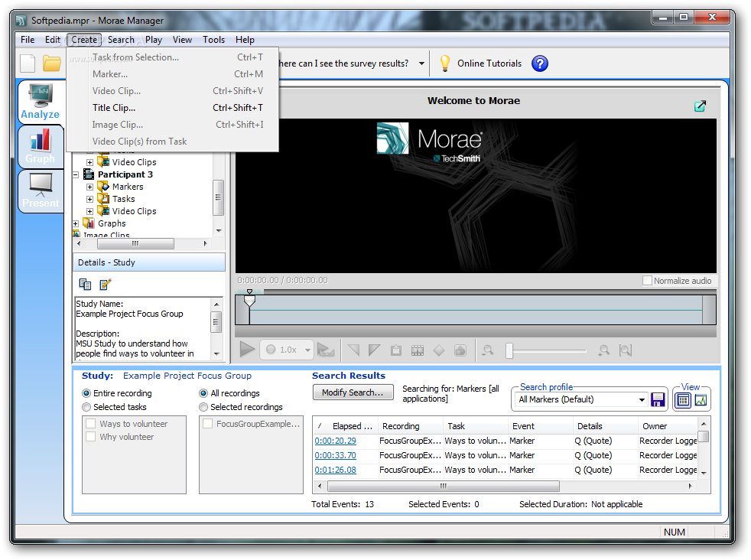The height and width of the screenshot is (560, 751).
Task: Click the copy details icon under Details - Study
Action: [85, 285]
